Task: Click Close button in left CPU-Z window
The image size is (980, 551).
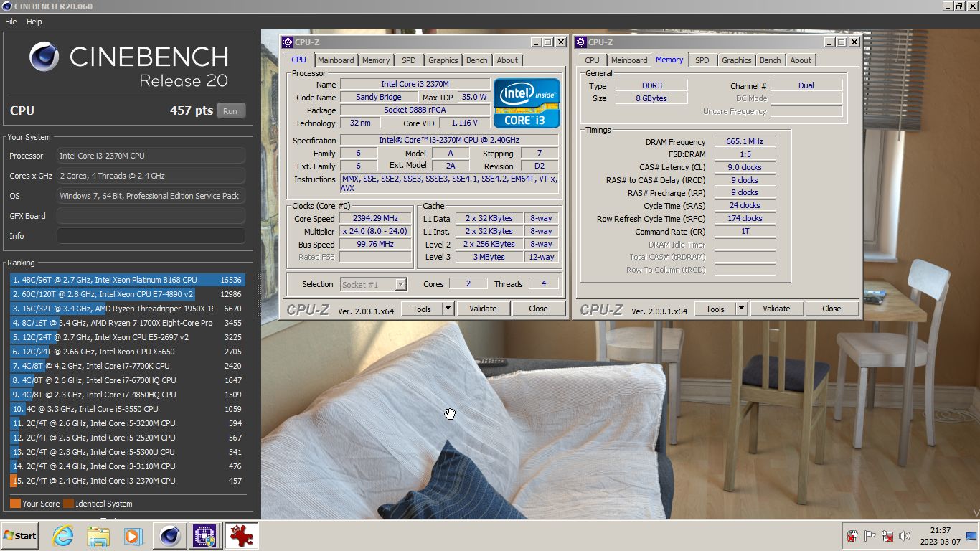Action: (x=538, y=309)
